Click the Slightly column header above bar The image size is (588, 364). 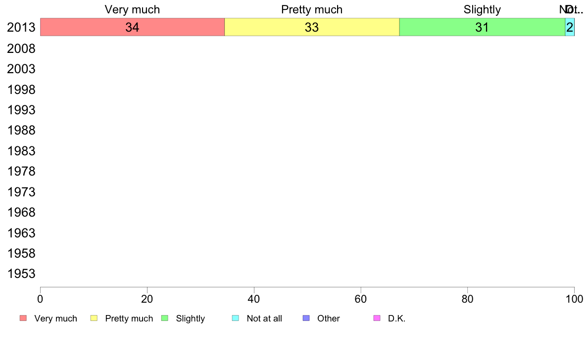[482, 9]
